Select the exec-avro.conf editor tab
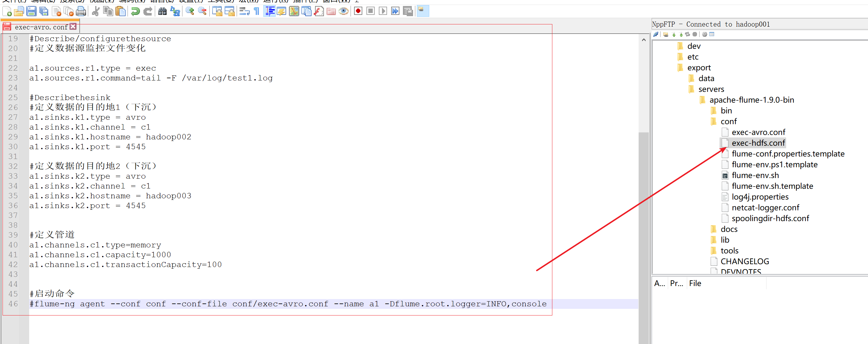The height and width of the screenshot is (344, 868). click(x=41, y=27)
